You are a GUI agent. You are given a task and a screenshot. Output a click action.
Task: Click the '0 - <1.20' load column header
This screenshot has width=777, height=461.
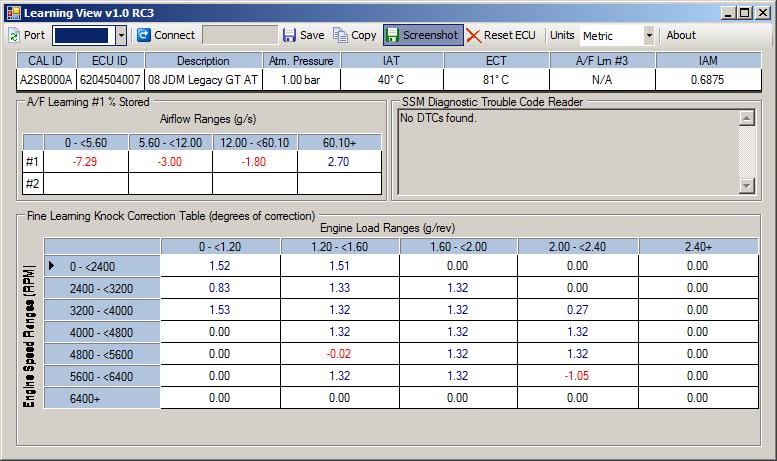point(221,246)
